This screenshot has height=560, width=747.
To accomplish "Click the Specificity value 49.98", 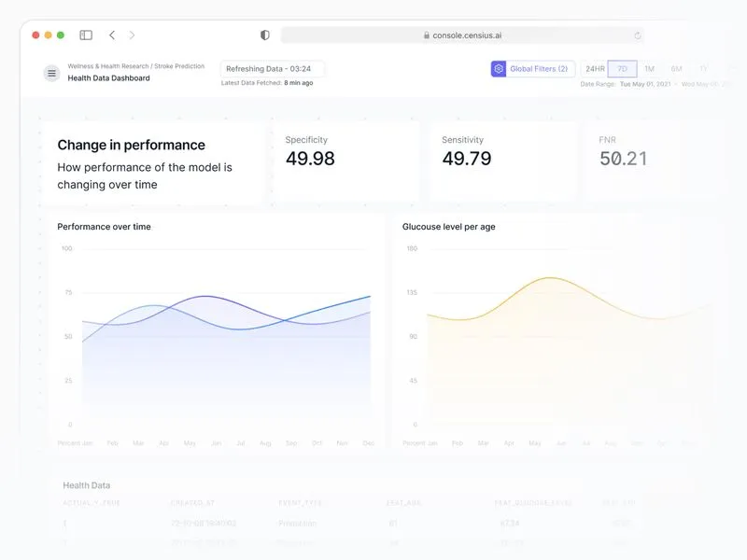I will 310,159.
